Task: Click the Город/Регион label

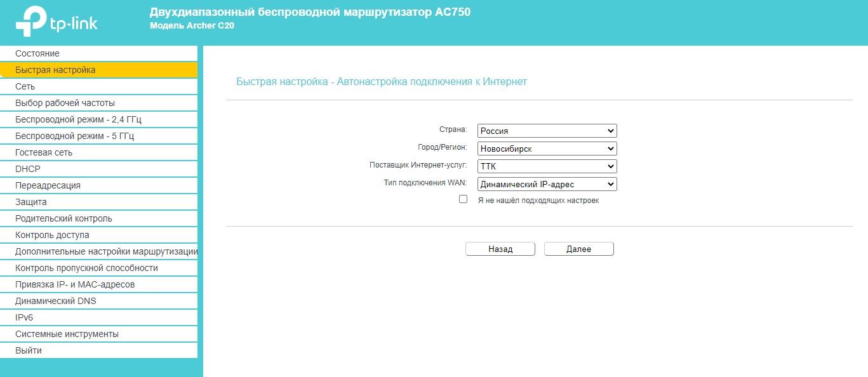Action: coord(442,147)
